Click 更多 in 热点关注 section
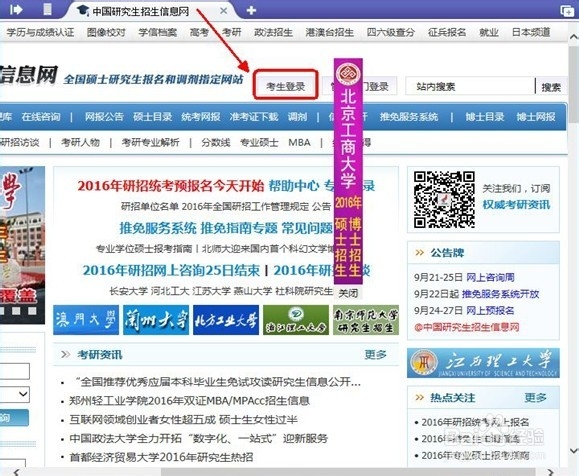Screen dimensions: 579x476 [x=535, y=398]
